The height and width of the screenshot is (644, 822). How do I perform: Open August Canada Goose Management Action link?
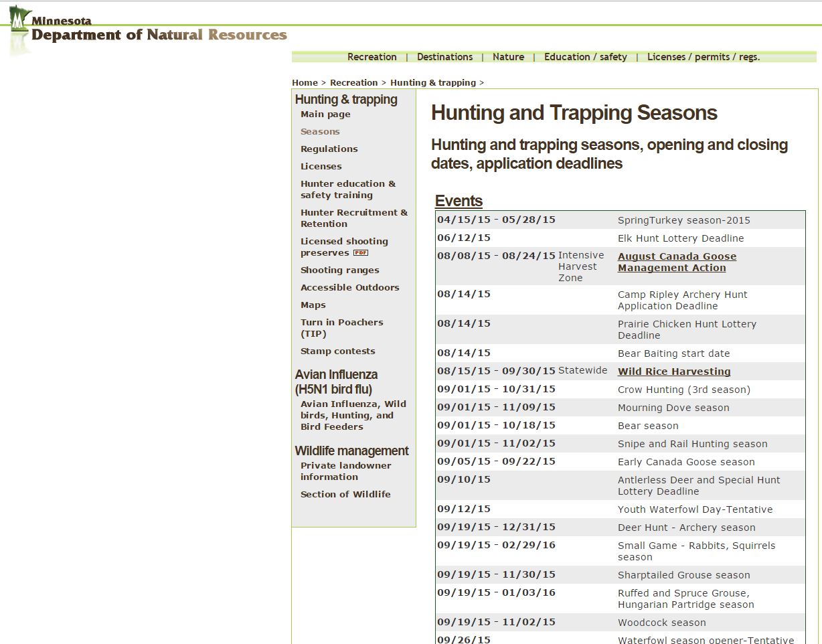pos(676,262)
